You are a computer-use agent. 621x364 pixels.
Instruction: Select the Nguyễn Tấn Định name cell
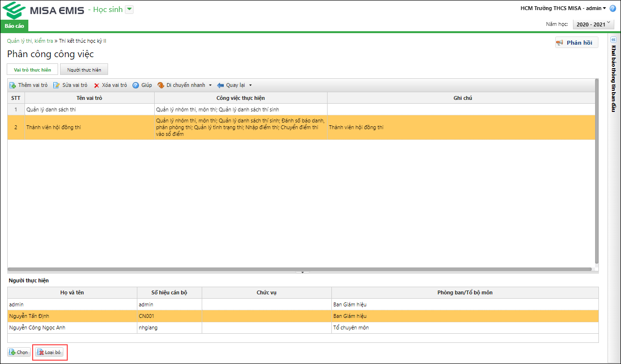72,316
